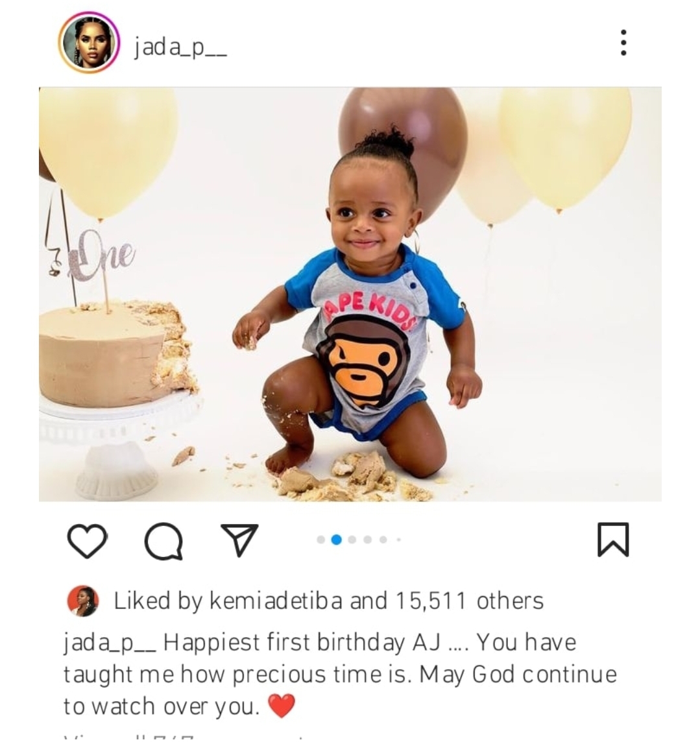Jump to third carousel dot
This screenshot has width=700, height=742.
352,540
